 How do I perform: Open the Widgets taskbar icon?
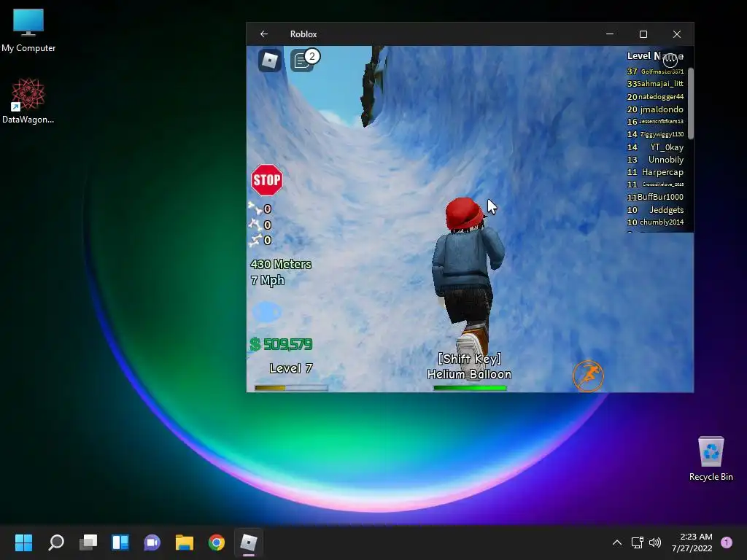pos(120,542)
